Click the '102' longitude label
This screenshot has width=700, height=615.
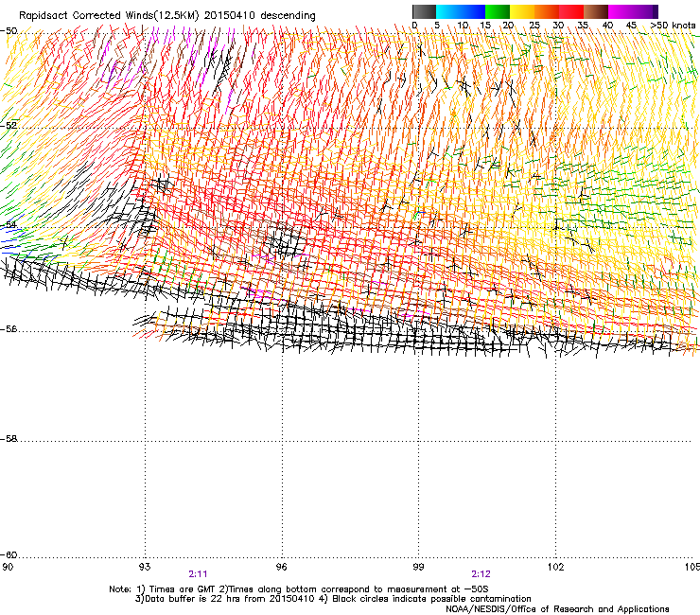[555, 567]
